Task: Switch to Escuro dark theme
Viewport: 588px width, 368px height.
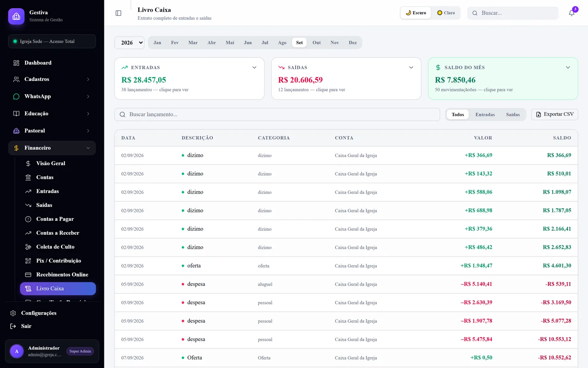Action: tap(416, 13)
